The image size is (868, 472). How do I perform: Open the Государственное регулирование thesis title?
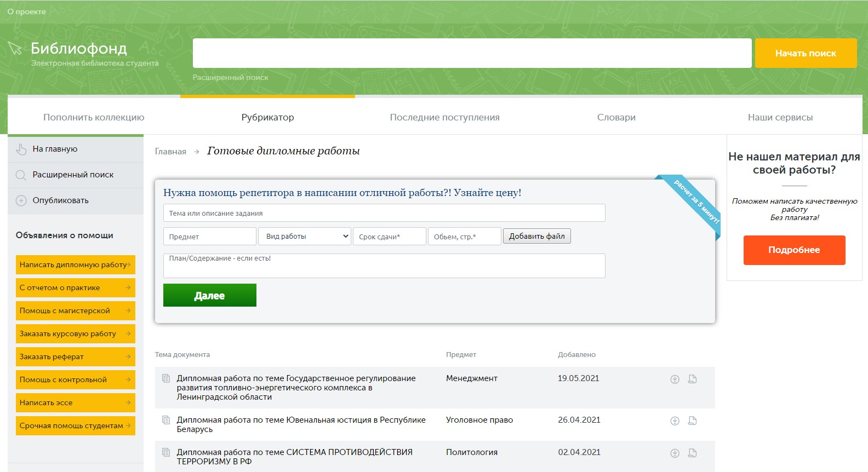coord(296,388)
